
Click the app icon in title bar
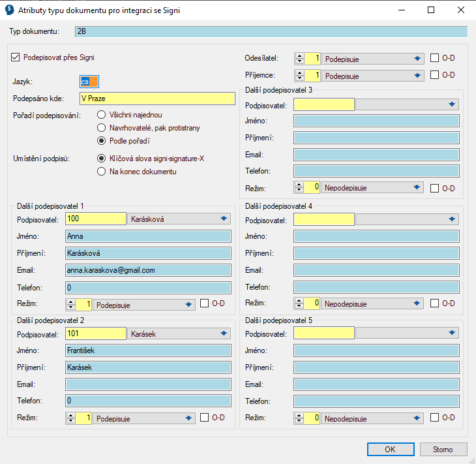coord(10,10)
